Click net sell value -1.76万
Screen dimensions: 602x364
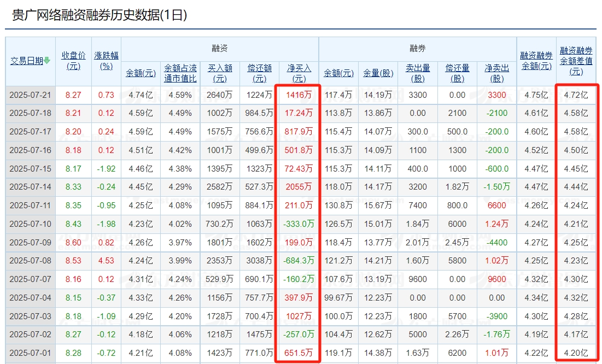pos(497,334)
